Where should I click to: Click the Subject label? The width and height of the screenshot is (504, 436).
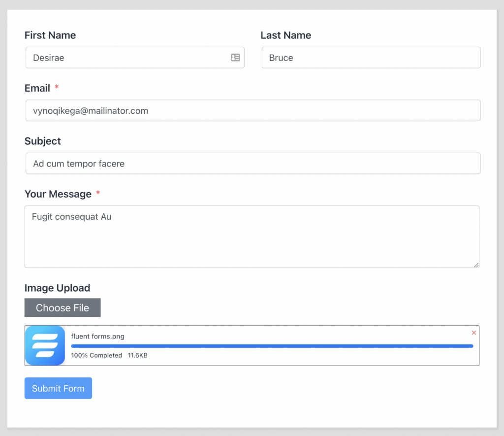pos(43,141)
